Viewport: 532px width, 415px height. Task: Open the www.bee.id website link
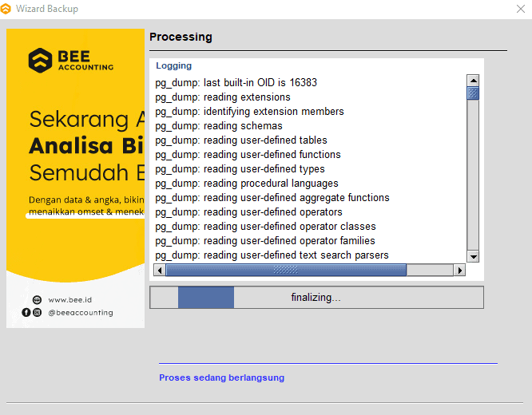pyautogui.click(x=68, y=299)
